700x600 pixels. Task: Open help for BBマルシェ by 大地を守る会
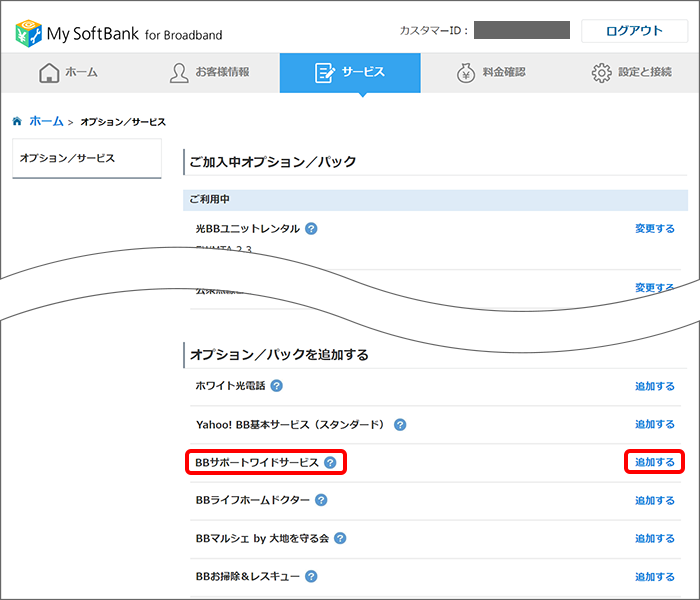(x=340, y=538)
